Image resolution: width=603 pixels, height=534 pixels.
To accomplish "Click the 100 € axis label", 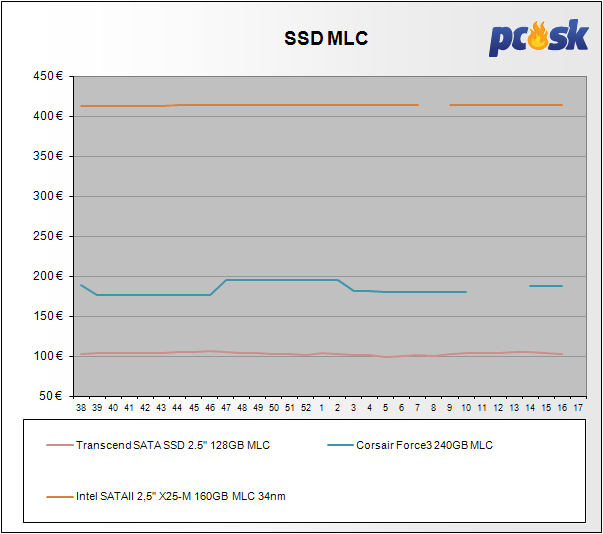I will click(x=48, y=356).
